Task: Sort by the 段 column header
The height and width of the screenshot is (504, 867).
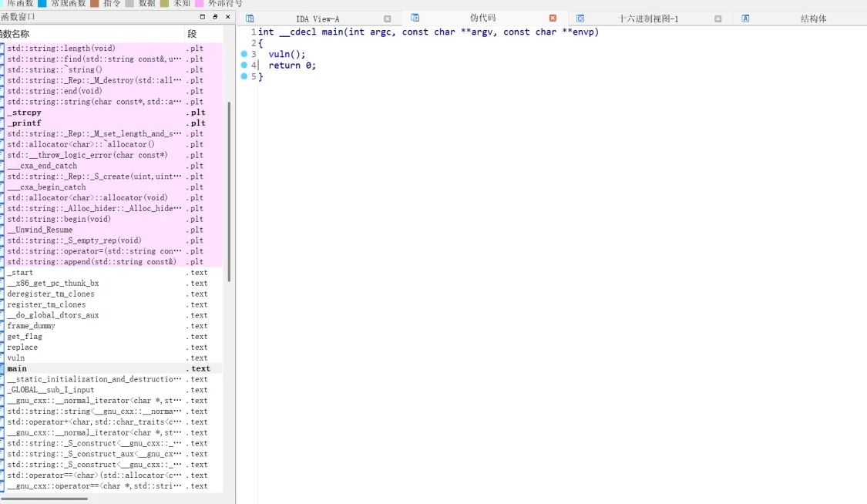Action: click(204, 34)
